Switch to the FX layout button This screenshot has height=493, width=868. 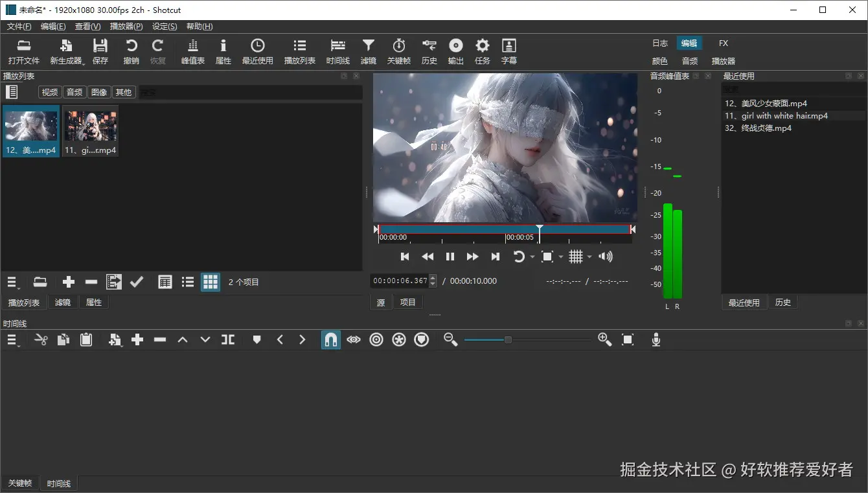coord(723,43)
